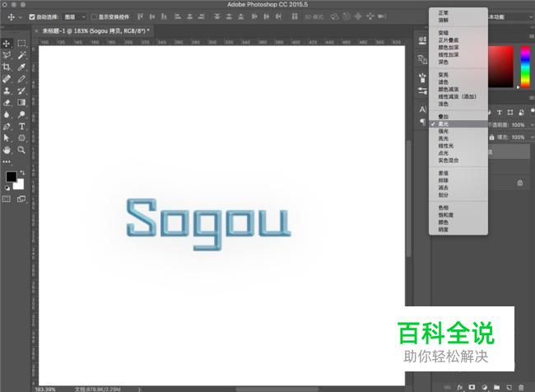The height and width of the screenshot is (392, 535).
Task: Click the Change Screen Mode icon
Action: tap(21, 199)
